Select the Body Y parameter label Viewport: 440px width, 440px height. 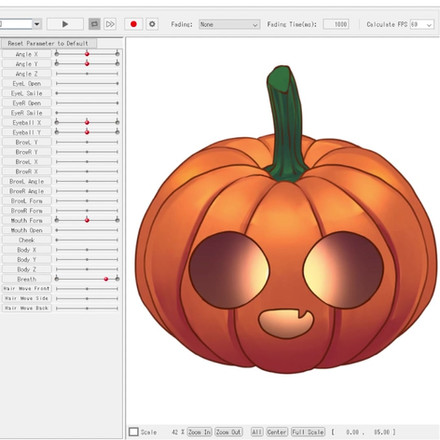click(27, 259)
